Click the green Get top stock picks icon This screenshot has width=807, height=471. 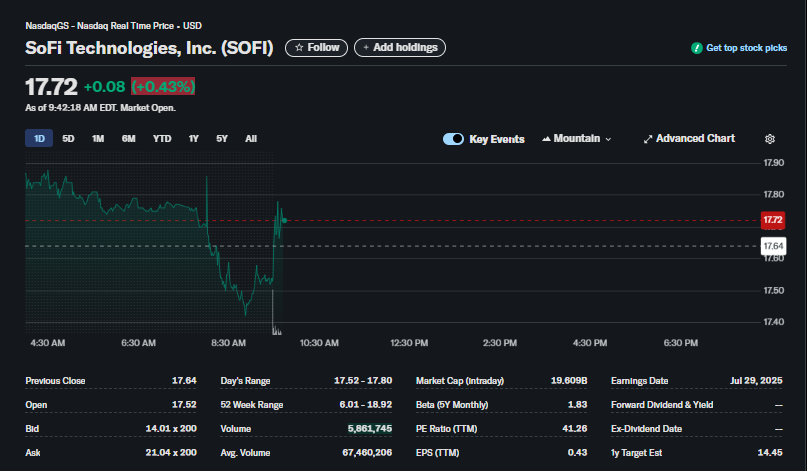pyautogui.click(x=696, y=48)
